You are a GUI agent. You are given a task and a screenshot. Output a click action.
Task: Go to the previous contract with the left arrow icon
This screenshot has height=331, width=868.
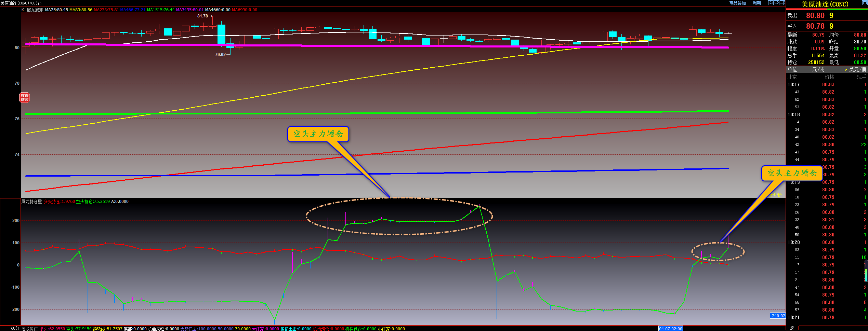[771, 3]
